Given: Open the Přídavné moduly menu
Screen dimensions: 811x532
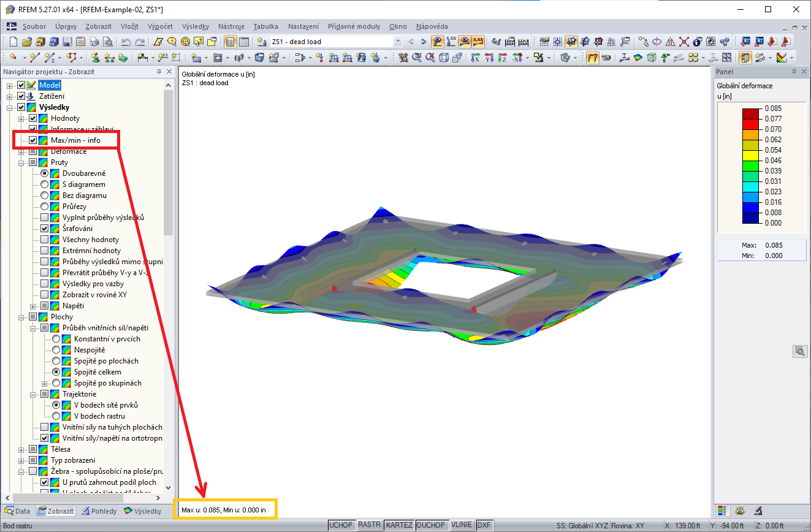Looking at the screenshot, I should point(354,26).
